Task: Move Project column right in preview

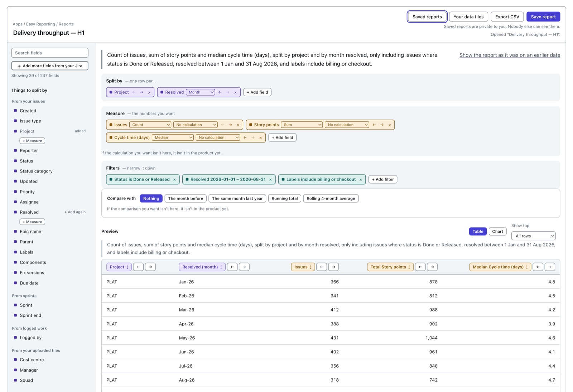Action: point(150,267)
